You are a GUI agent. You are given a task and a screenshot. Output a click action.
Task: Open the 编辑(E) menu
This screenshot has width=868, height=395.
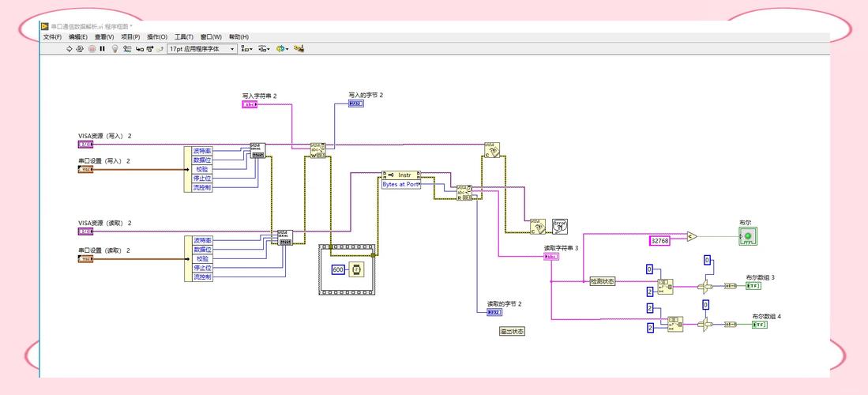click(x=78, y=37)
